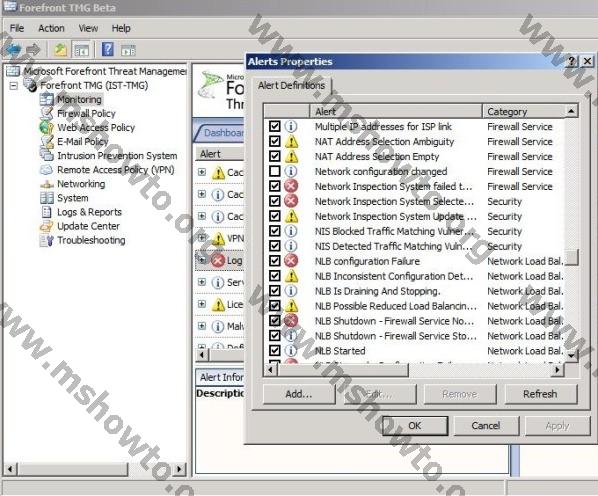This screenshot has width=598, height=496.
Task: Click alert list horizontal scrollbar right arrow
Action: tap(557, 369)
